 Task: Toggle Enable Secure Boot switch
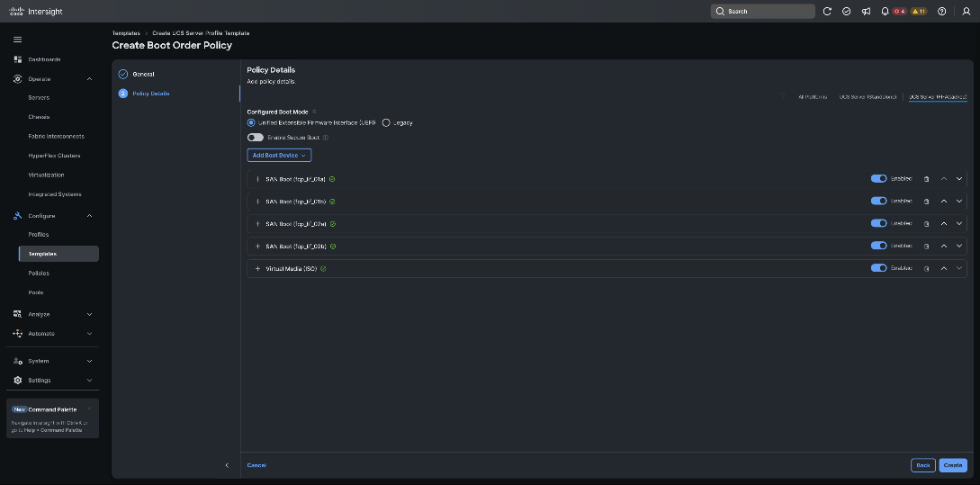pyautogui.click(x=256, y=138)
